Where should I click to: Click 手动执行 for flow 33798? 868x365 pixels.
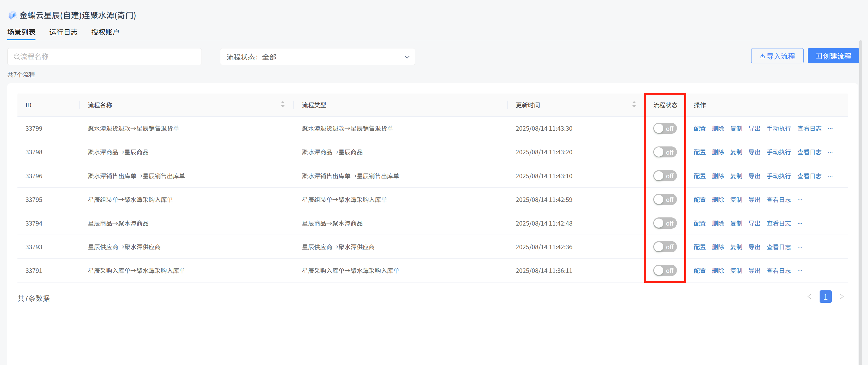(778, 152)
